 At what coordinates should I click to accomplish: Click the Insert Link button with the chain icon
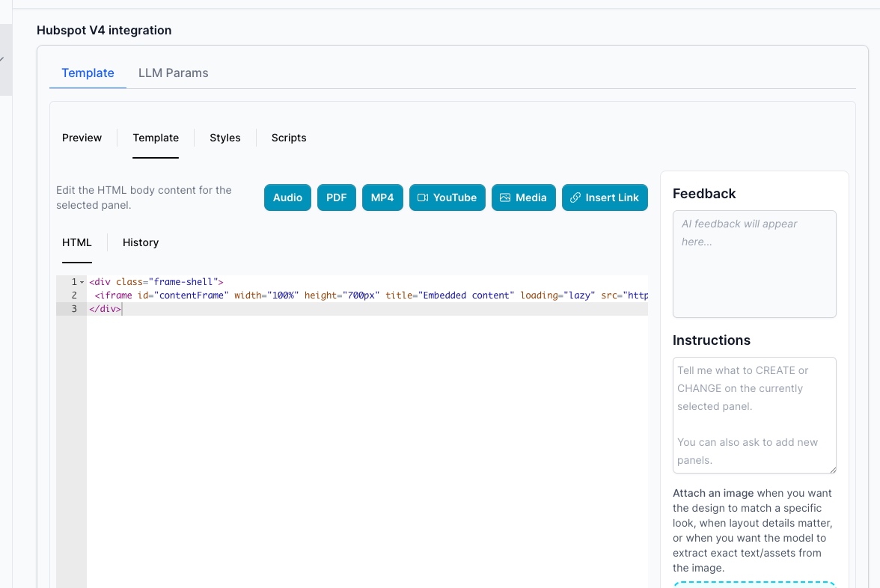click(605, 197)
